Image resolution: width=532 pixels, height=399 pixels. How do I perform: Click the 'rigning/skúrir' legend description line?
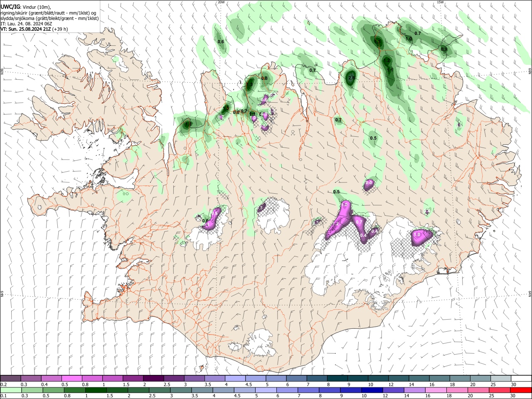click(48, 13)
